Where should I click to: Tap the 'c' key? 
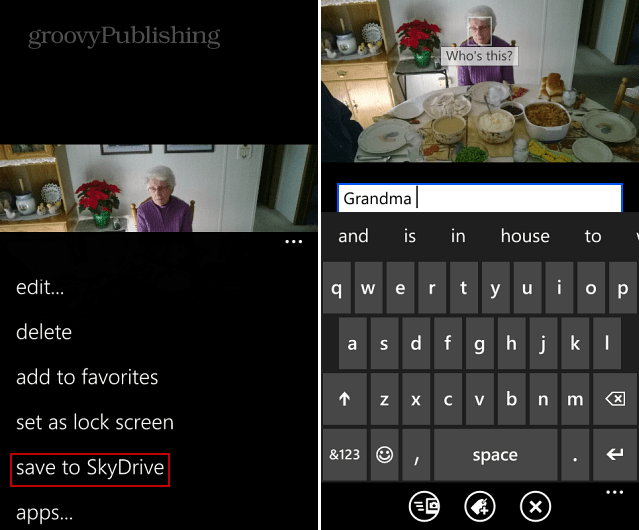point(448,399)
